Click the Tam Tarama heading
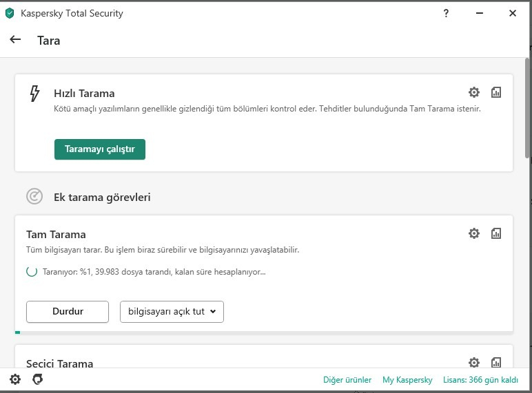 [56, 235]
